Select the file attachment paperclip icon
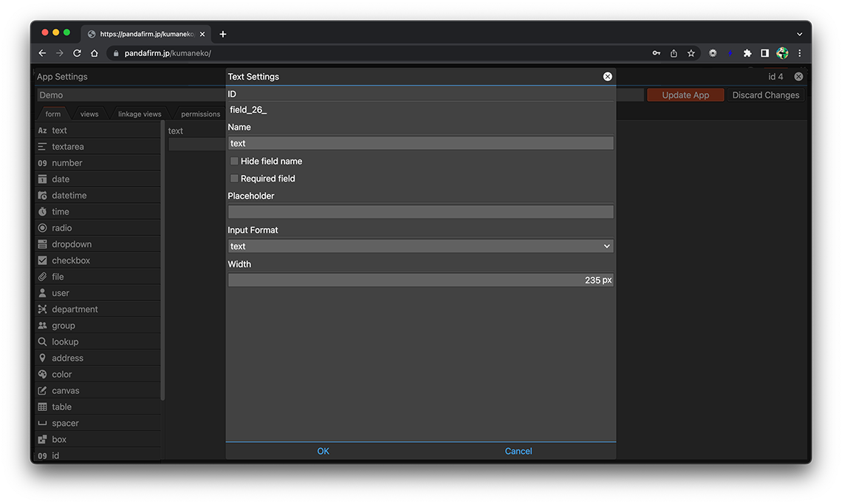Image resolution: width=842 pixels, height=504 pixels. [x=42, y=277]
